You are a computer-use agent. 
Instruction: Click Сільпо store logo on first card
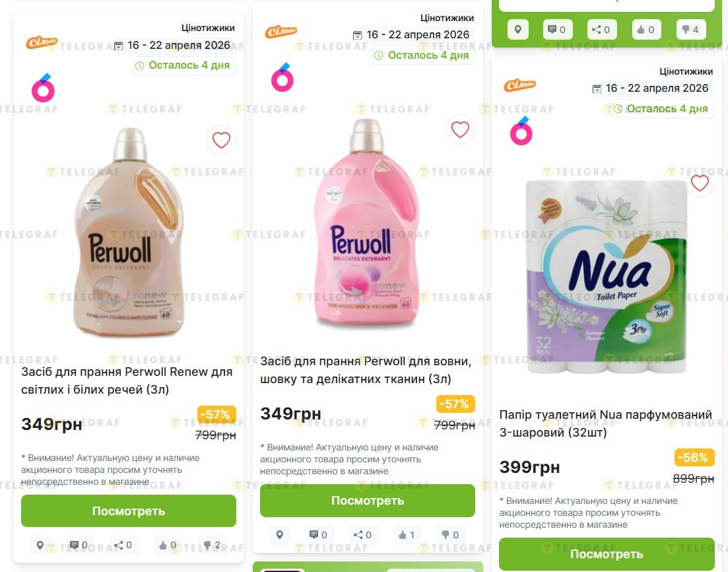coord(42,43)
